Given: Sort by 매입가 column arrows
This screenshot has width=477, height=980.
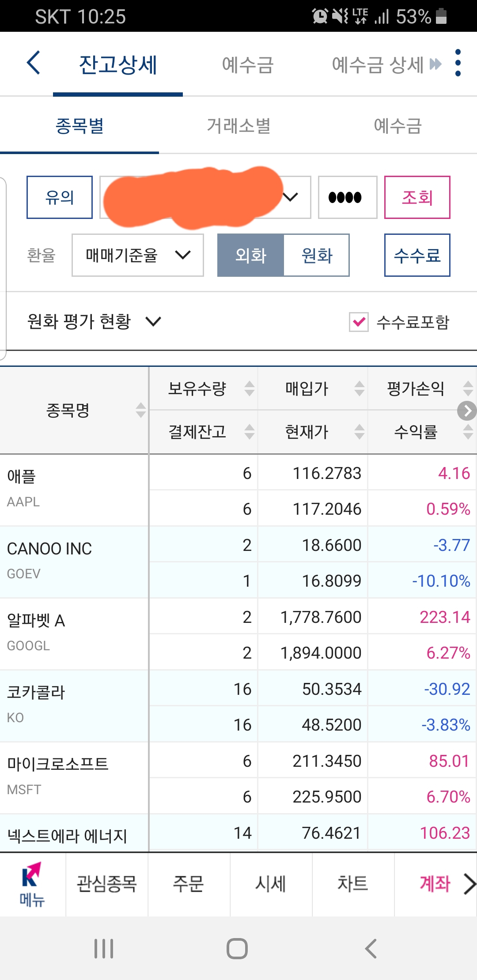Looking at the screenshot, I should click(360, 388).
